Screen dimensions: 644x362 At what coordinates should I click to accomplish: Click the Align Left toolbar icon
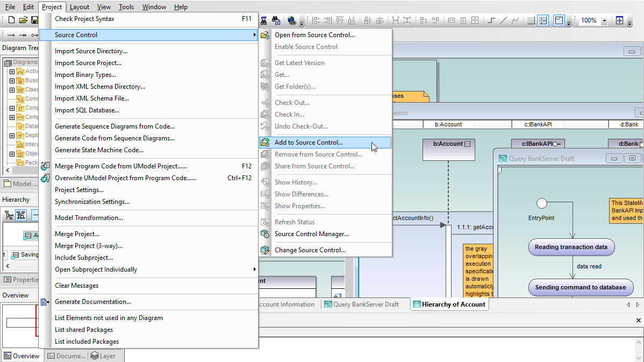coord(316,20)
